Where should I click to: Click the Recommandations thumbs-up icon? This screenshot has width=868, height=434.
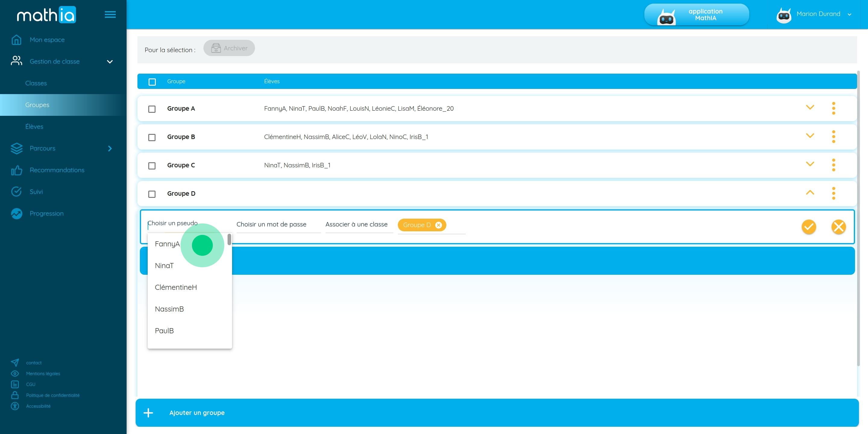tap(17, 170)
